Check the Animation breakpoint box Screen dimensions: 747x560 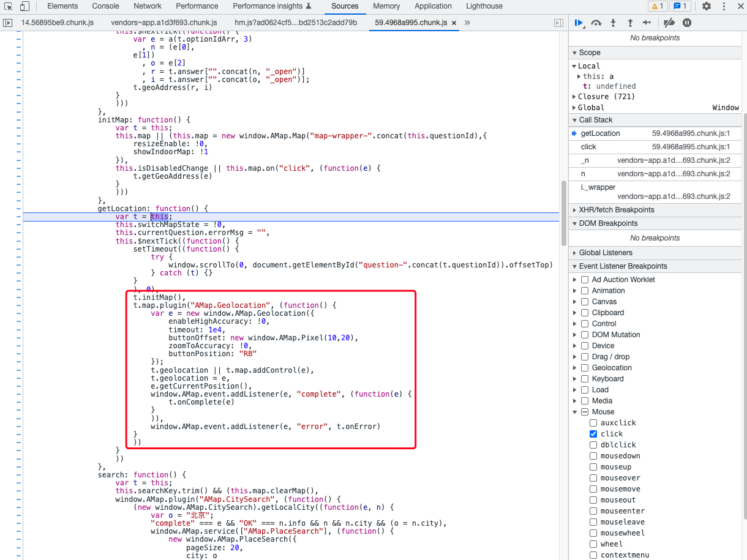point(585,291)
